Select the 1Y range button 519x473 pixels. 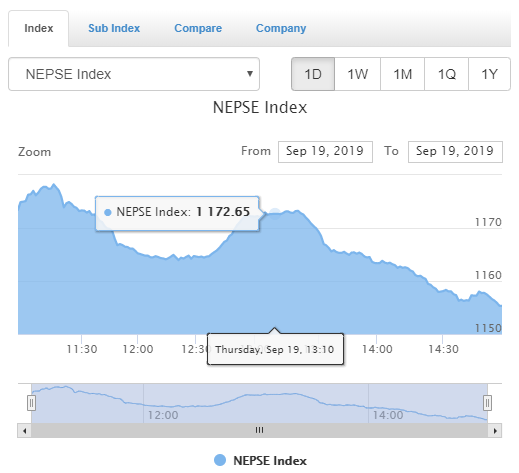[489, 74]
